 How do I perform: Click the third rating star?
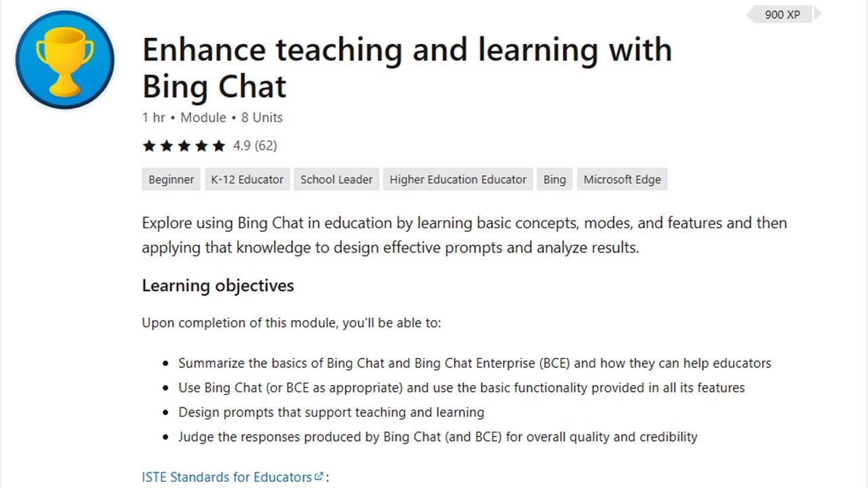(x=184, y=146)
